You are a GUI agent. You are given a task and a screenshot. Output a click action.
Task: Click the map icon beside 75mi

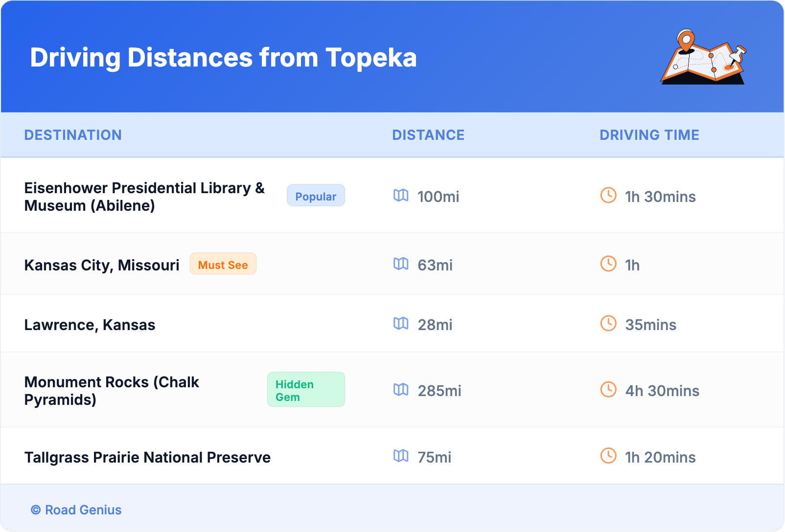401,456
